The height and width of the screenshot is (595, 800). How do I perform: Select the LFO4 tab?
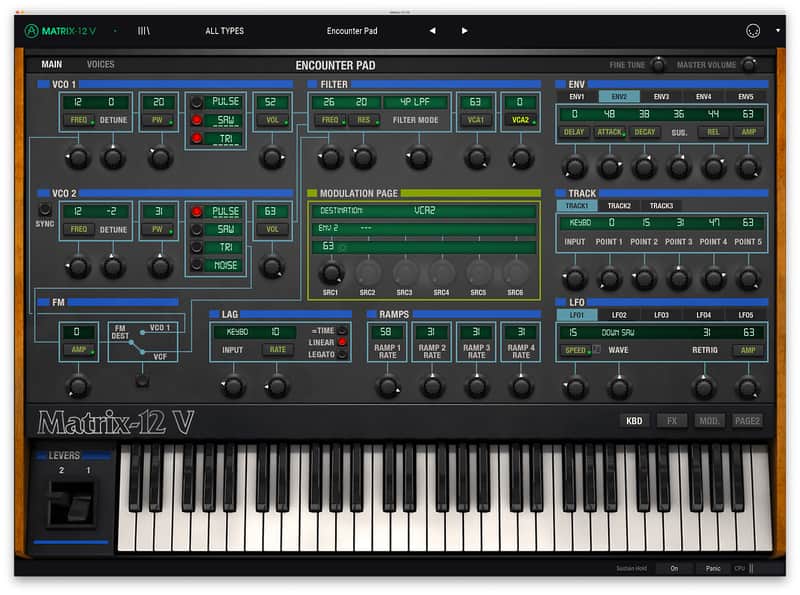(704, 315)
